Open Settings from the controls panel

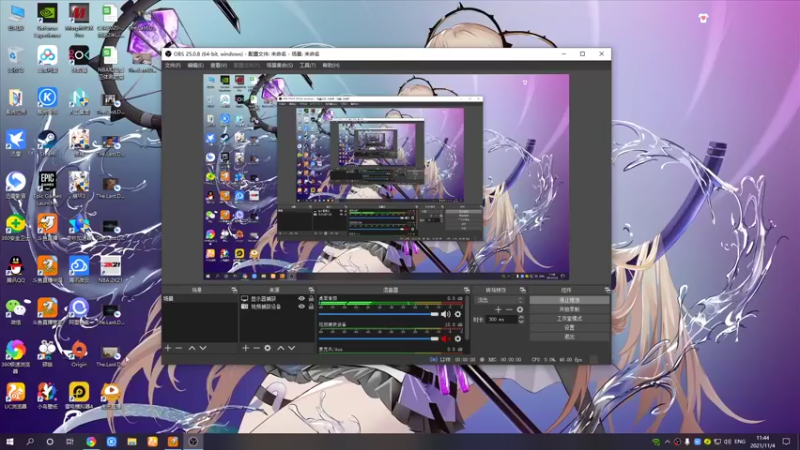[x=569, y=328]
